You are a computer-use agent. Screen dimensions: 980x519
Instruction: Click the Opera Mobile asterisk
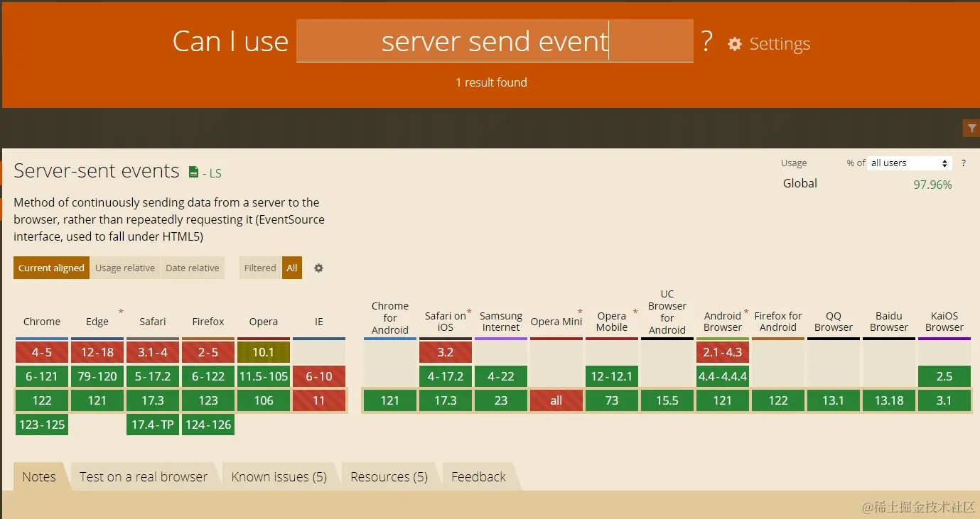635,312
